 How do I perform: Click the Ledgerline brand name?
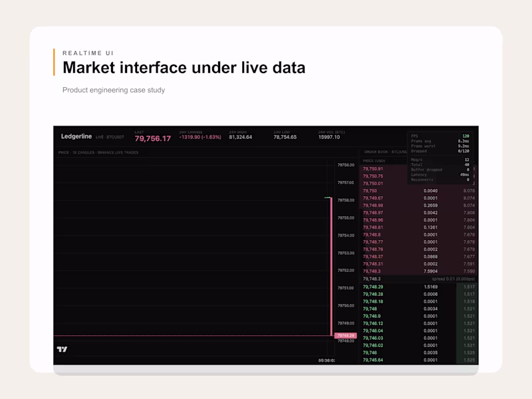76,136
